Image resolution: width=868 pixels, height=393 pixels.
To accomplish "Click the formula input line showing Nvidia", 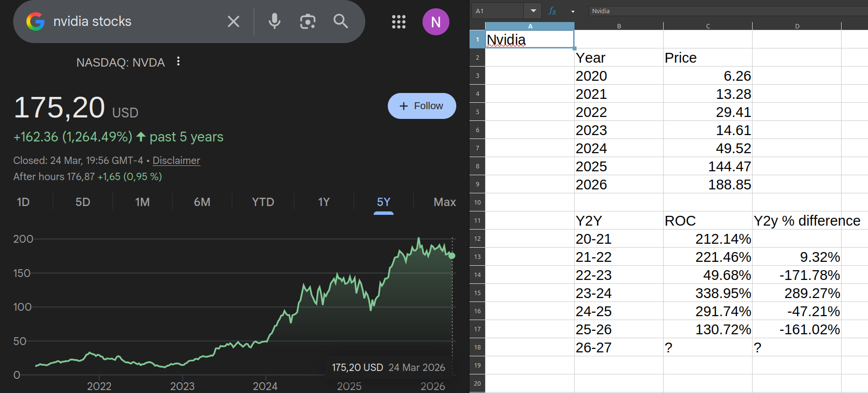I will 728,11.
